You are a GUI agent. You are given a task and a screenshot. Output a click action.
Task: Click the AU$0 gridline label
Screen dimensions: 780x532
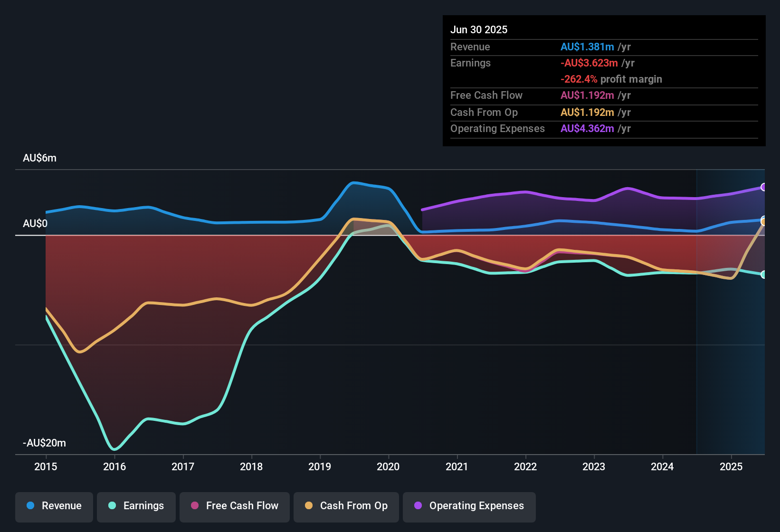coord(35,223)
